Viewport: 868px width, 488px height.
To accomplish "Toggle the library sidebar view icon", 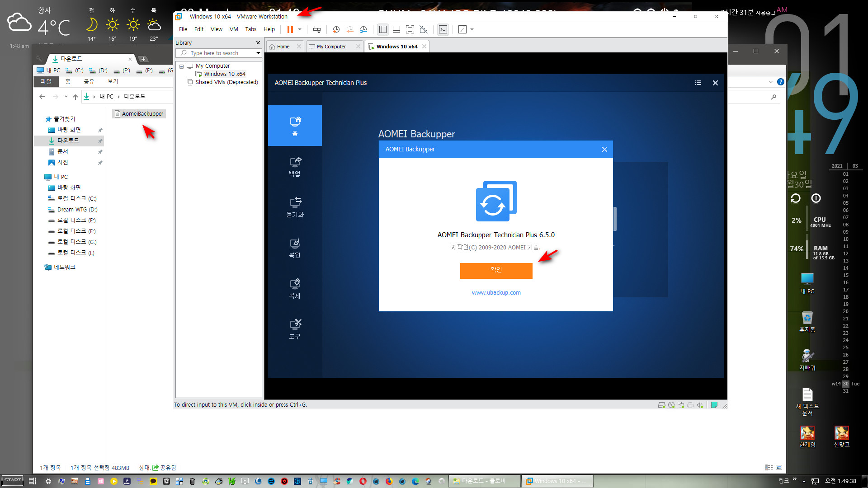I will (x=383, y=29).
